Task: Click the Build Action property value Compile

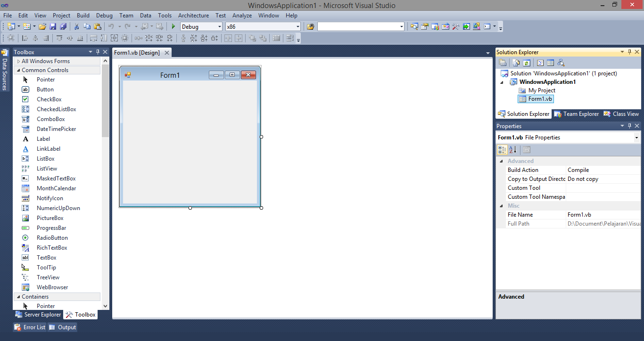Action: [x=603, y=170]
